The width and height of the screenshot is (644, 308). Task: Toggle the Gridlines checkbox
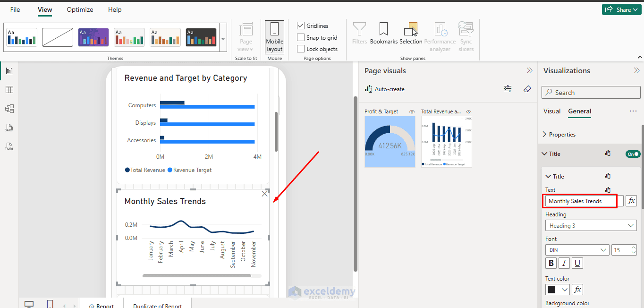(x=301, y=26)
